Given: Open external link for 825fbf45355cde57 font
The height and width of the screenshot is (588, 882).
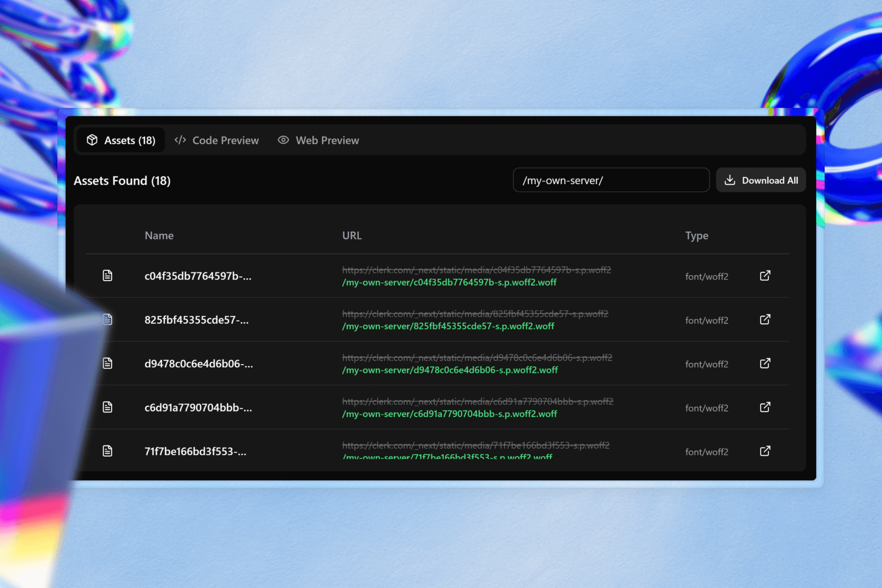Looking at the screenshot, I should (x=765, y=320).
